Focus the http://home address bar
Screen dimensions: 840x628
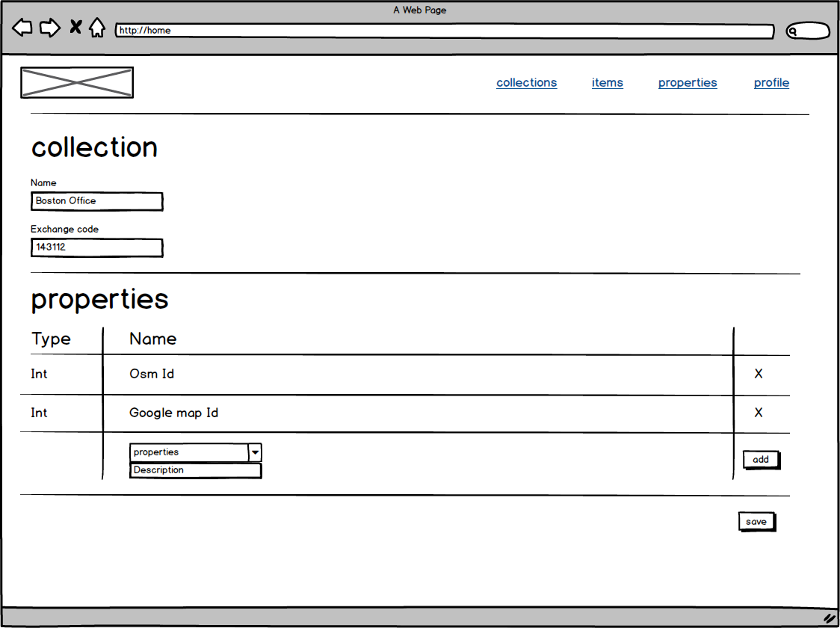445,31
